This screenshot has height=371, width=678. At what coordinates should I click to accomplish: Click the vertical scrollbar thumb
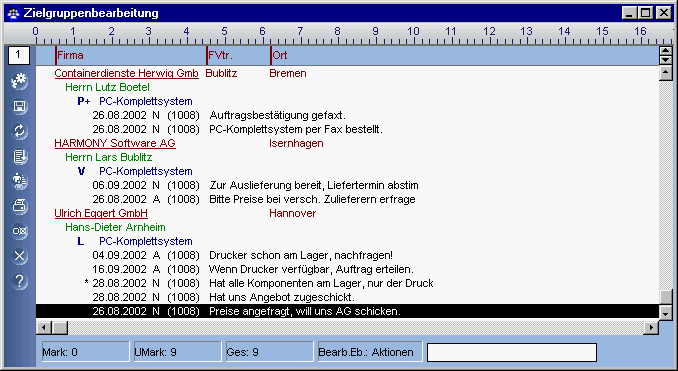click(666, 297)
